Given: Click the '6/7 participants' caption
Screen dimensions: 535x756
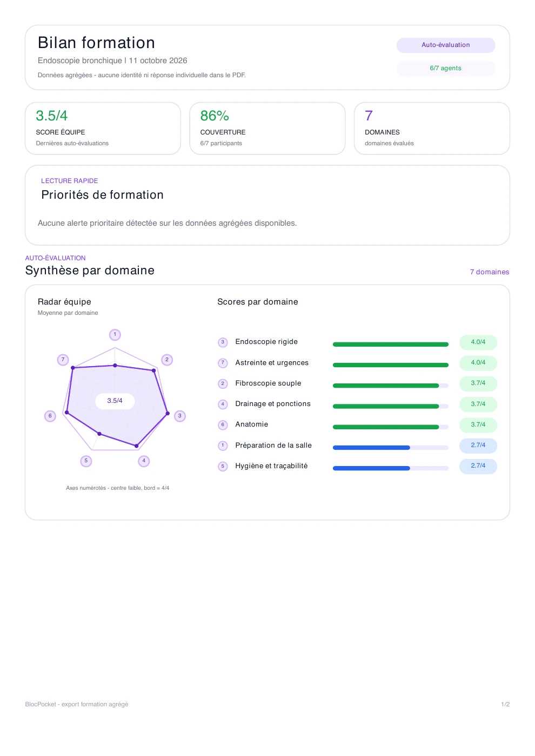Looking at the screenshot, I should pyautogui.click(x=221, y=144).
